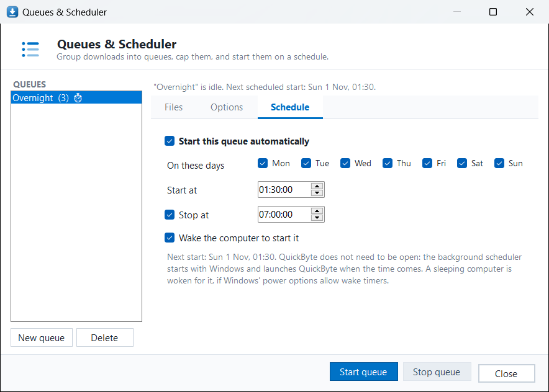Screen dimensions: 549x392
Task: Click the Overnight idle status line
Action: (265, 87)
